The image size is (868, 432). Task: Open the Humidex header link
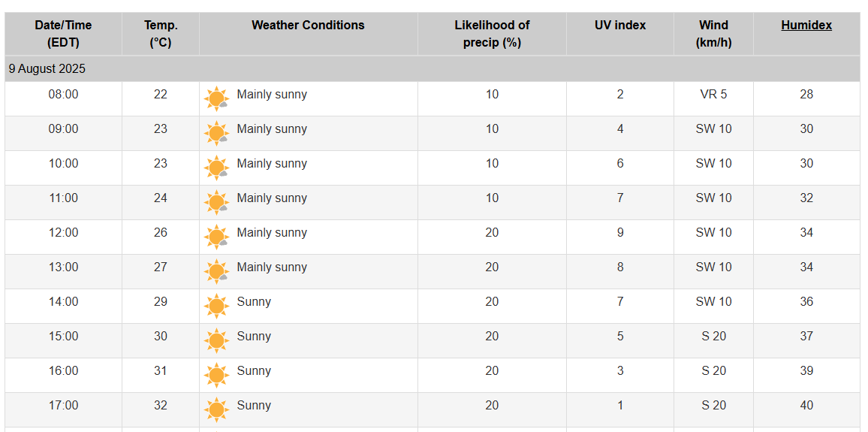(x=806, y=26)
